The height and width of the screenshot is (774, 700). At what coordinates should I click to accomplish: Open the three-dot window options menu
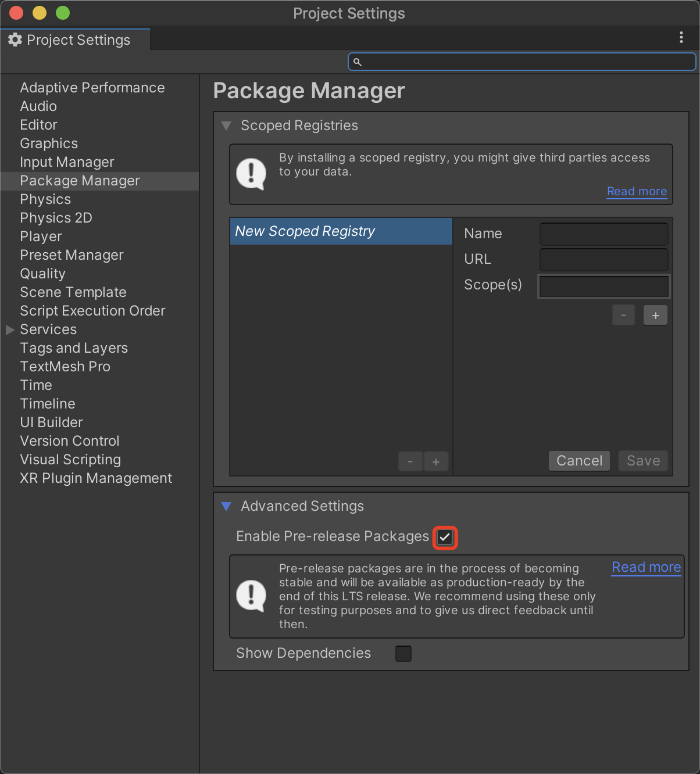[681, 38]
